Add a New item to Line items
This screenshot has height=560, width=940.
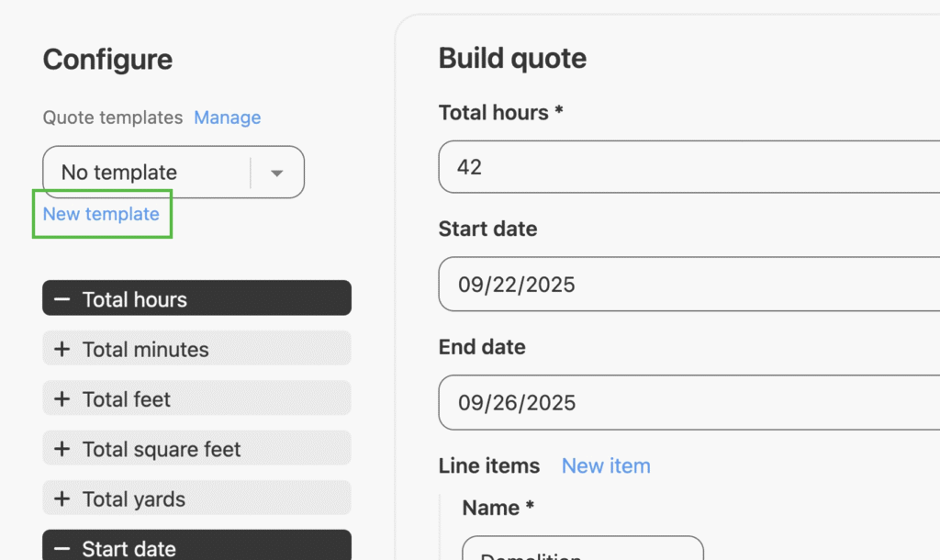tap(606, 465)
